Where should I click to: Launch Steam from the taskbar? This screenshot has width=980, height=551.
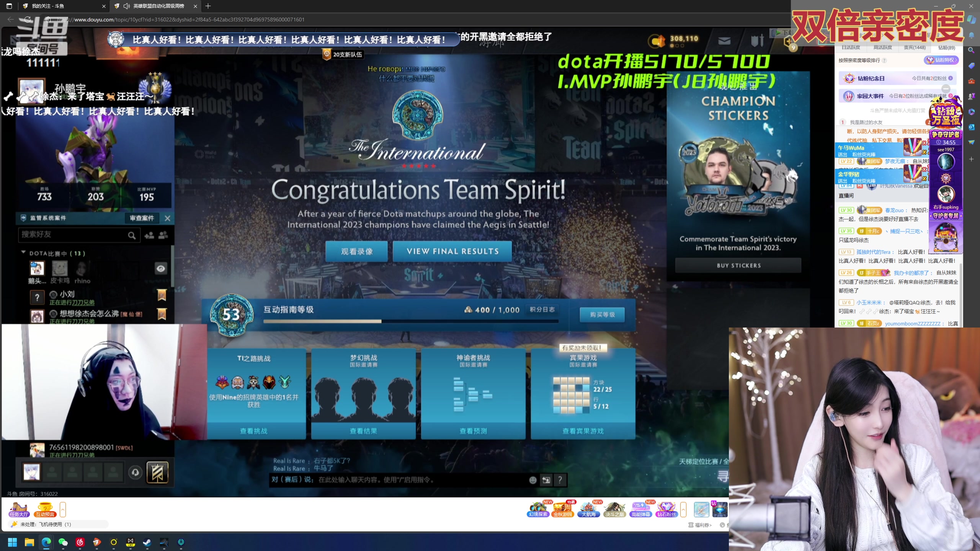147,542
